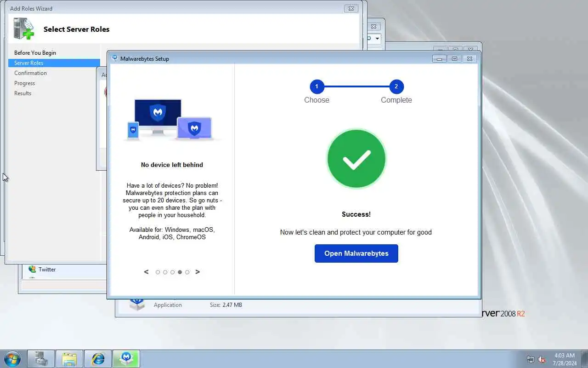Select Results step in Add Roles Wizard
Viewport: 588px width, 368px height.
[x=23, y=93]
